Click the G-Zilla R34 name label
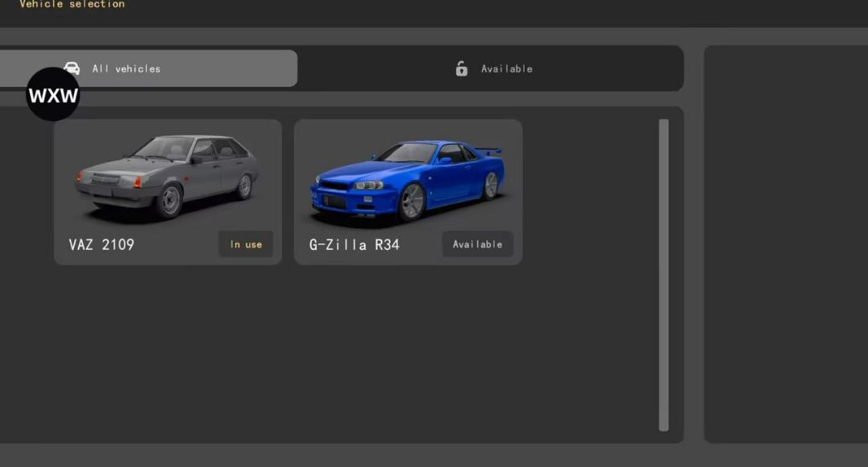Screen dimensions: 868x467 tap(354, 244)
